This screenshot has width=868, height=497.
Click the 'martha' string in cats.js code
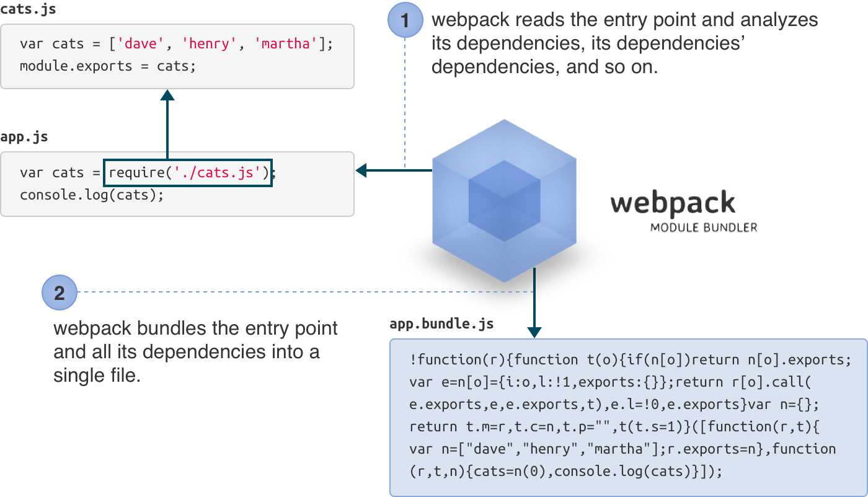click(x=286, y=43)
